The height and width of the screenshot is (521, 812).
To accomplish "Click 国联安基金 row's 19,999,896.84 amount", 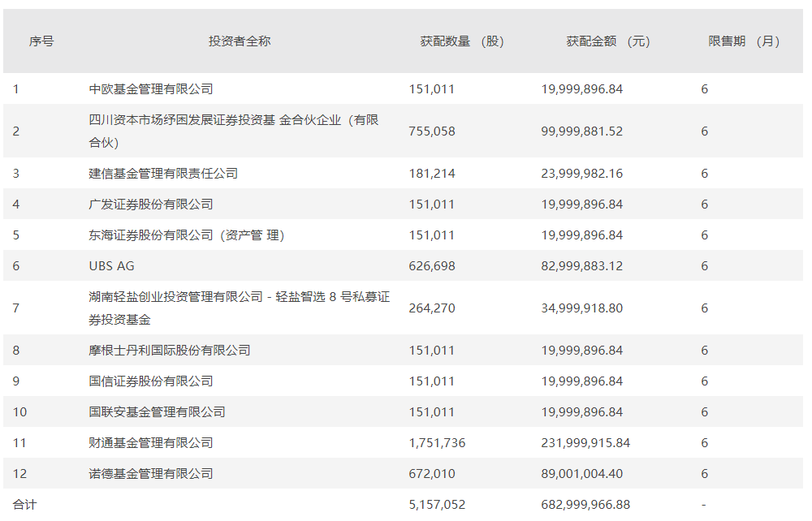I will 582,412.
